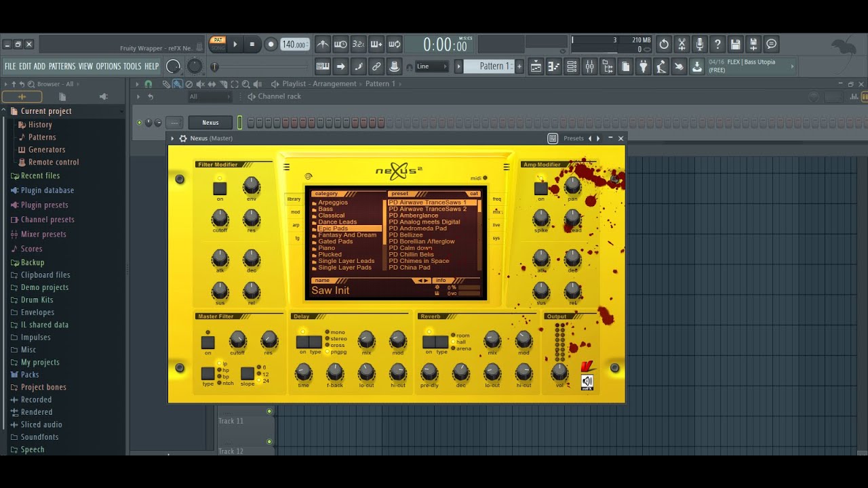Expand Current project in browser

coord(45,111)
